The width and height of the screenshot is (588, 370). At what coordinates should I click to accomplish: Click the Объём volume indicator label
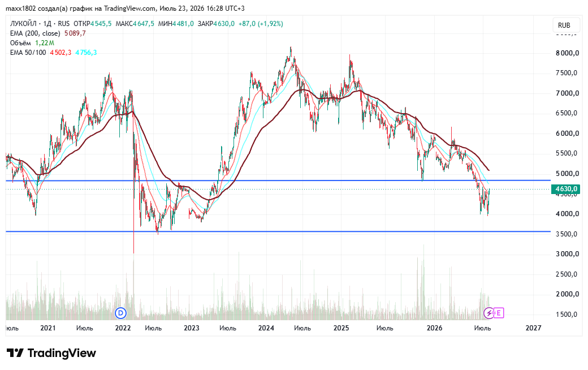coord(20,43)
